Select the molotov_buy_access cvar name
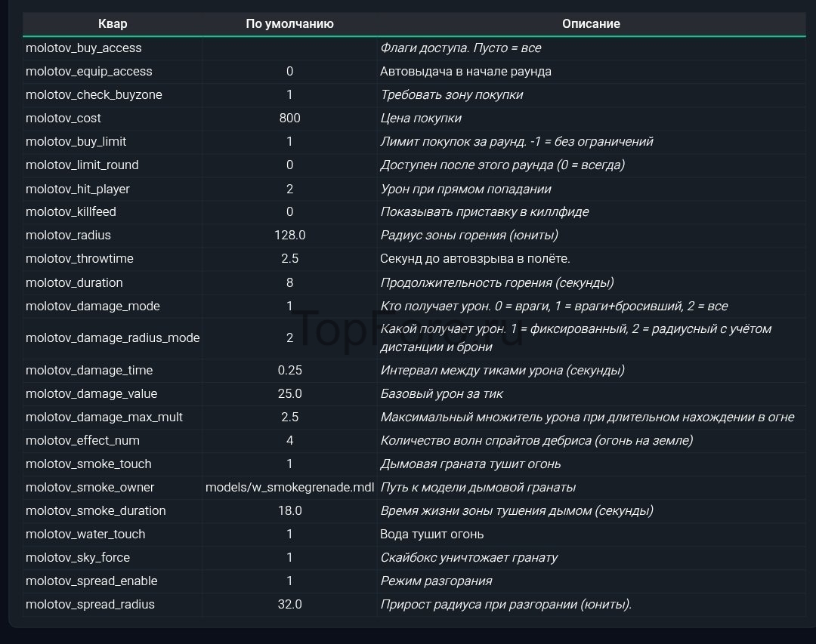 coord(84,48)
